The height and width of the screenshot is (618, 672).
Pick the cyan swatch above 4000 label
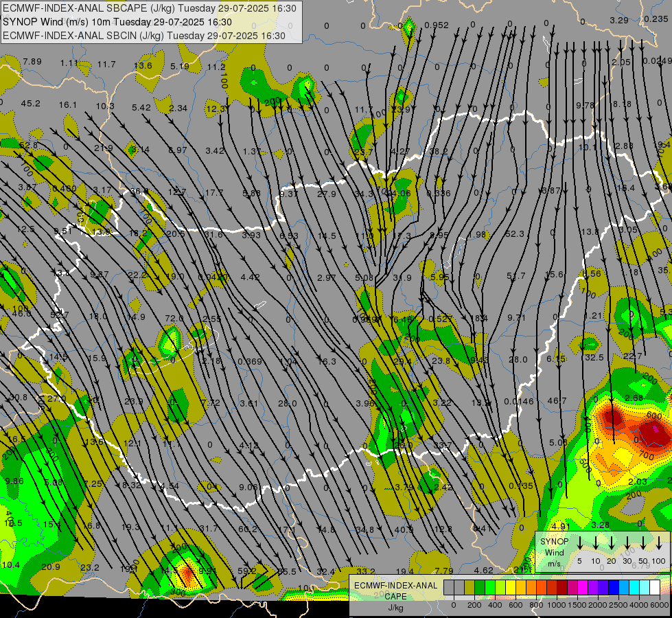point(634,587)
